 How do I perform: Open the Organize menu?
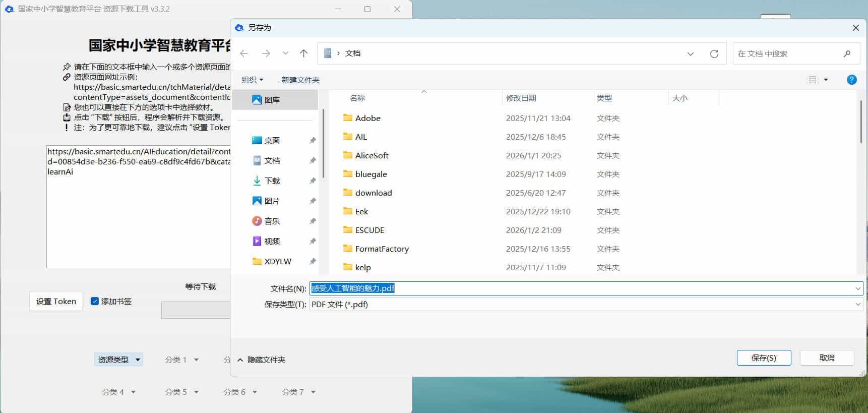pos(252,80)
